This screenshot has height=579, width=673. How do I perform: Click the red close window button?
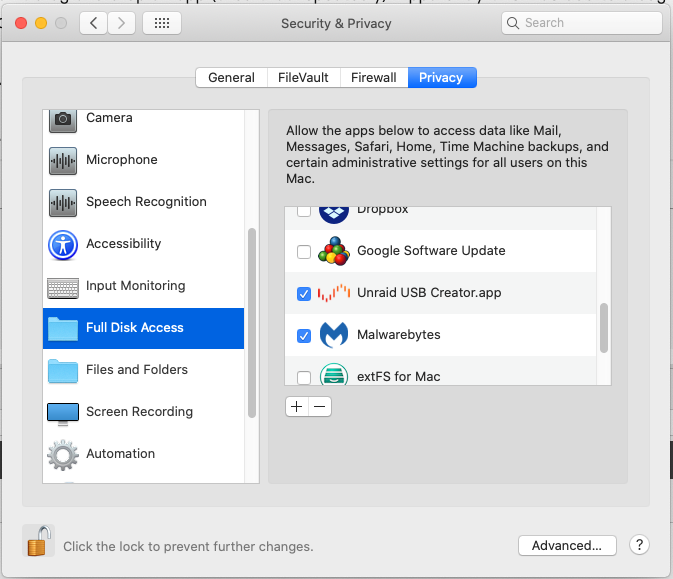click(21, 23)
